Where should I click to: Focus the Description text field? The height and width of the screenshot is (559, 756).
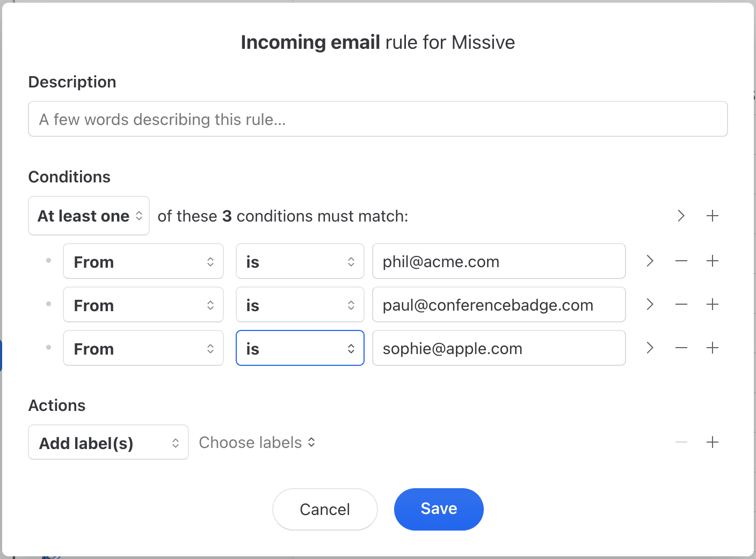point(378,119)
